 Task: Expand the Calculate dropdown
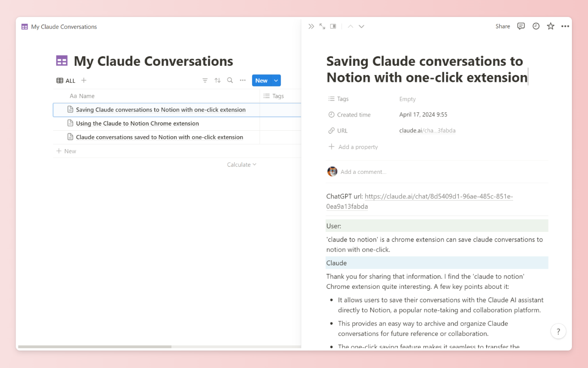[x=242, y=165]
